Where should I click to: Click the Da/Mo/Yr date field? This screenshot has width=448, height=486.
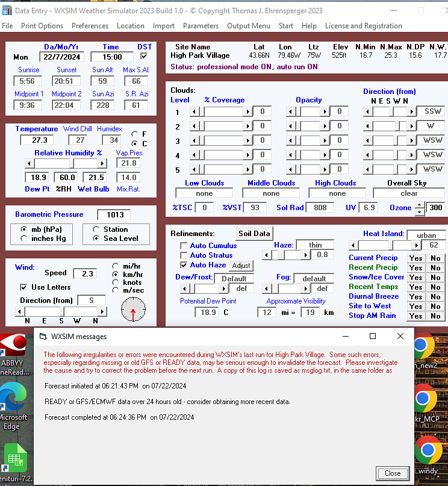61,57
